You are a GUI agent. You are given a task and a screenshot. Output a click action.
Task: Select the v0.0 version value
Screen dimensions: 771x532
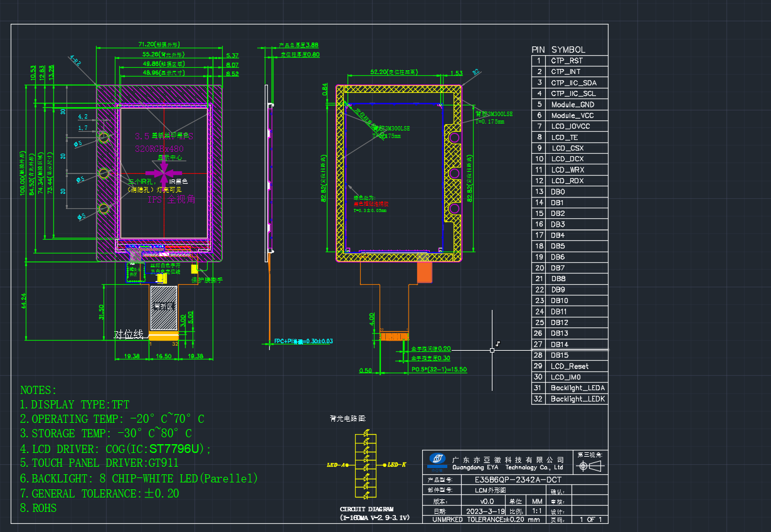coord(487,501)
